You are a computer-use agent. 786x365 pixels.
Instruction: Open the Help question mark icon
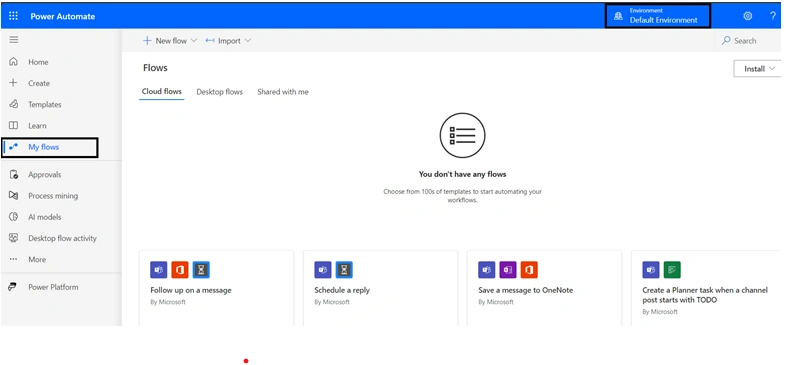(773, 16)
